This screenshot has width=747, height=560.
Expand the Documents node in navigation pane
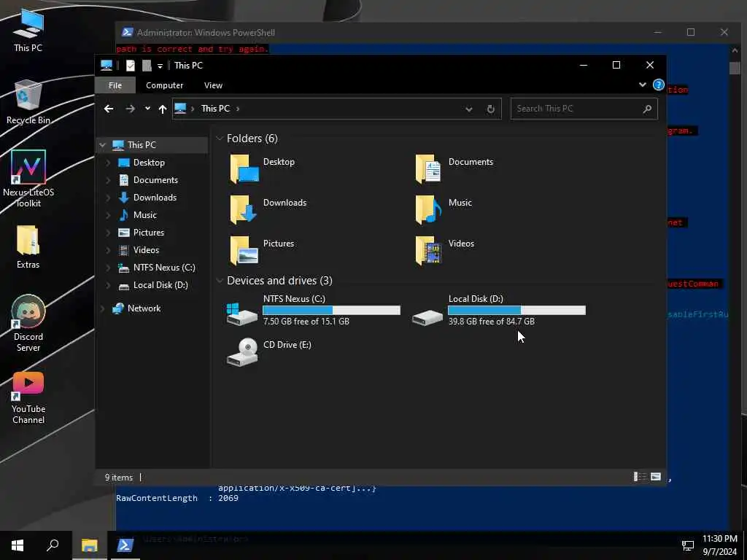point(108,180)
